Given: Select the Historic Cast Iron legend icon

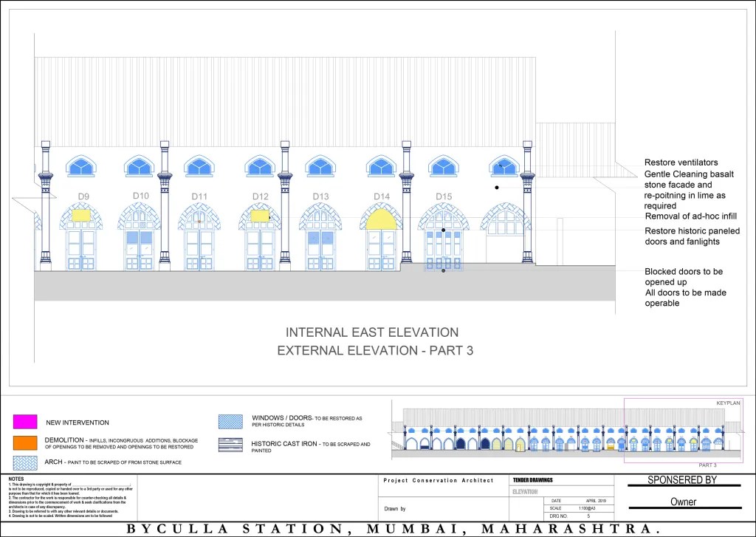Looking at the screenshot, I should click(230, 445).
